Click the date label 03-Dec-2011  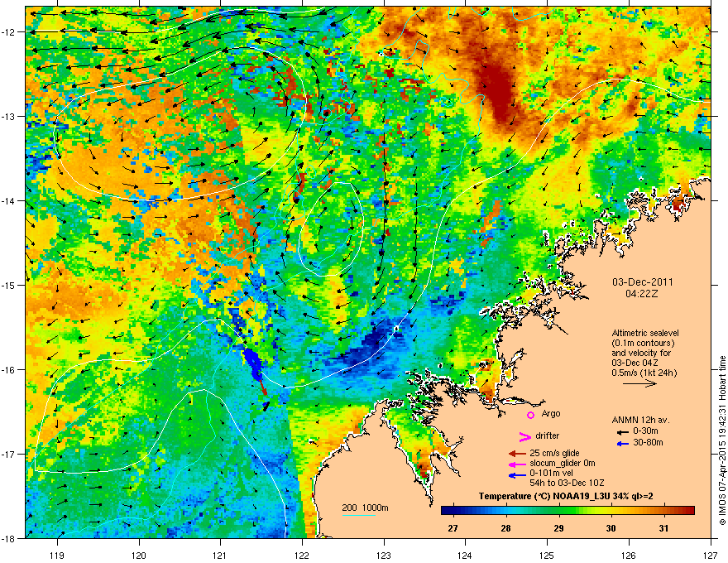coord(642,282)
